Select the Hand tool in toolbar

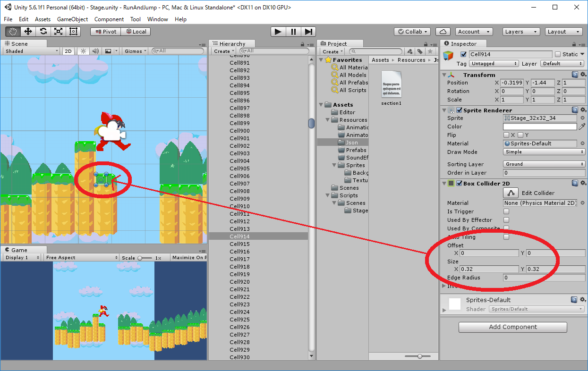tap(13, 32)
